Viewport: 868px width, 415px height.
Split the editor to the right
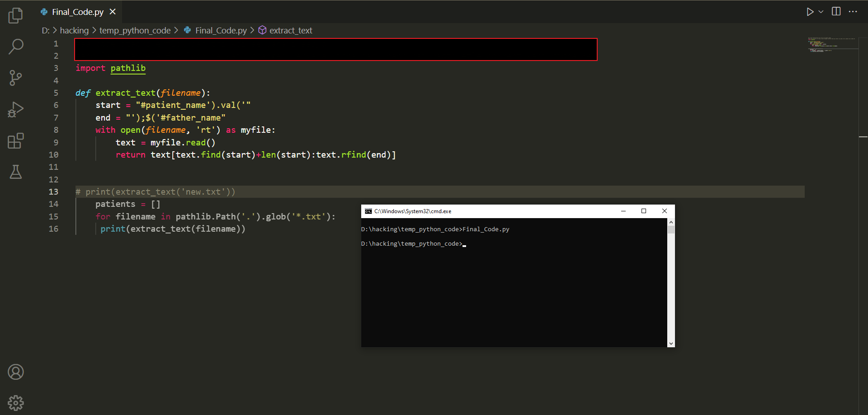836,11
